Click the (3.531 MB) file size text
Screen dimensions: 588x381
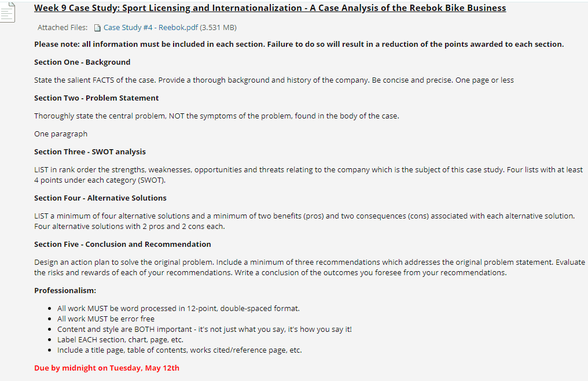[218, 28]
